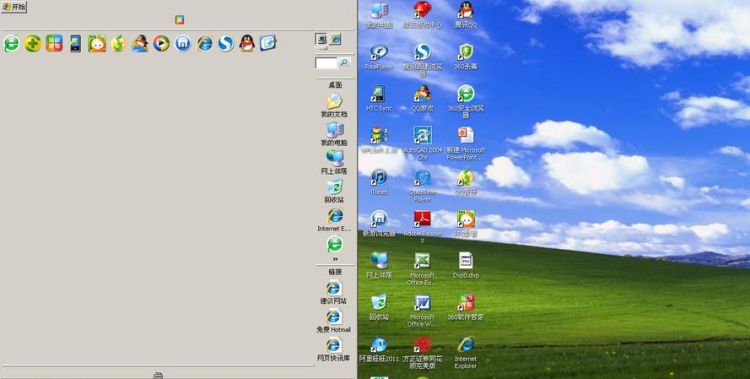Viewport: 750px width, 379px height.
Task: Launch Microsoft Office Word shortcut
Action: coord(422,311)
